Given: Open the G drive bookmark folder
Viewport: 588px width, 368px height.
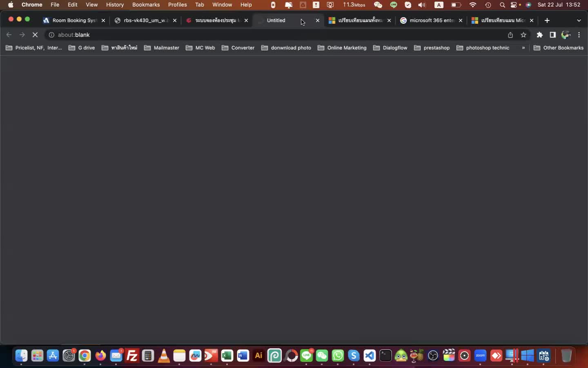Looking at the screenshot, I should [82, 48].
